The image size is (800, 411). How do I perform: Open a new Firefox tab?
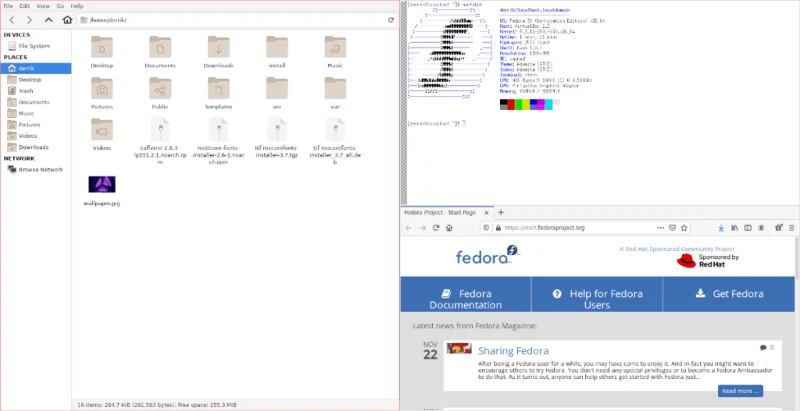click(x=501, y=213)
